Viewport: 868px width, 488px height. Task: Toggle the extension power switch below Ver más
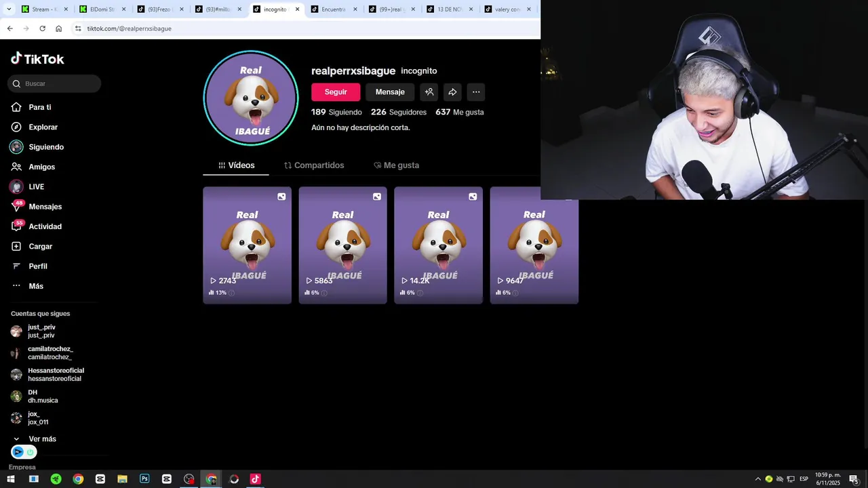[30, 452]
